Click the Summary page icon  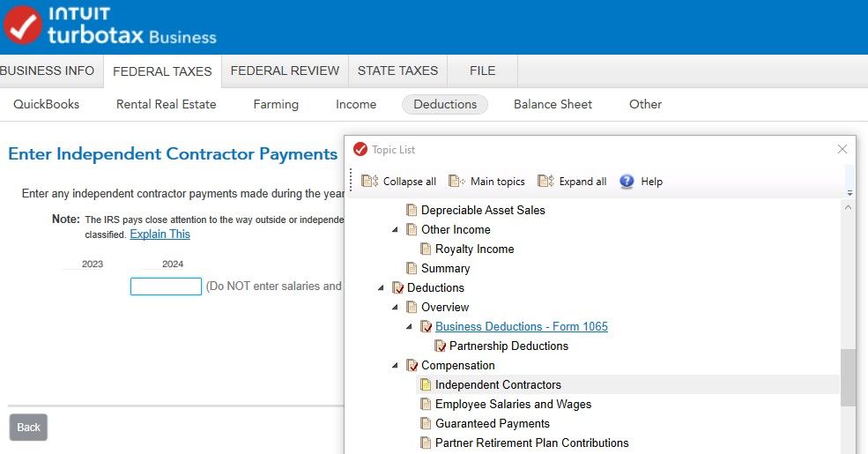[412, 269]
